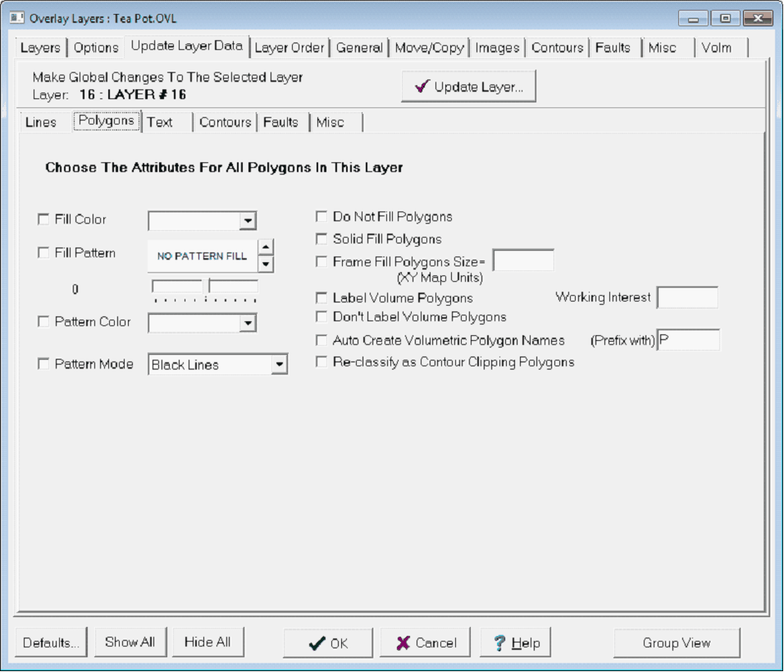Check Do Not Fill Polygons
Screen dimensions: 784x672
tap(321, 217)
